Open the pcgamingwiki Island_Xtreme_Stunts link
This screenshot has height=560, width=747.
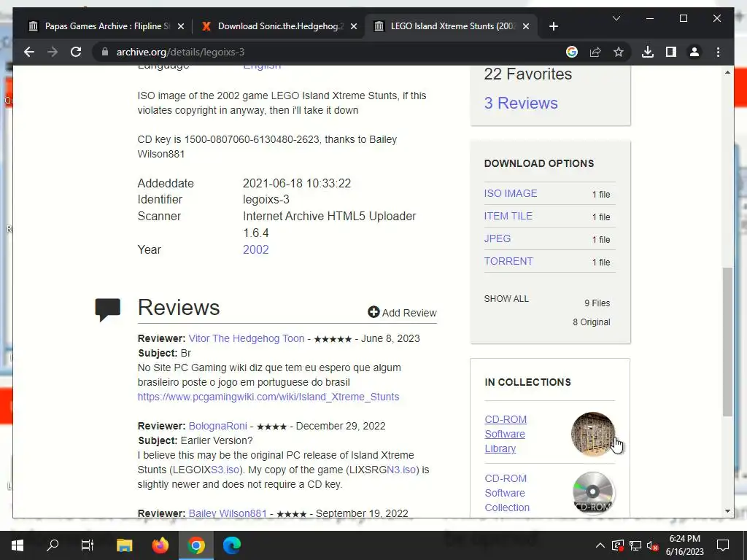click(268, 397)
